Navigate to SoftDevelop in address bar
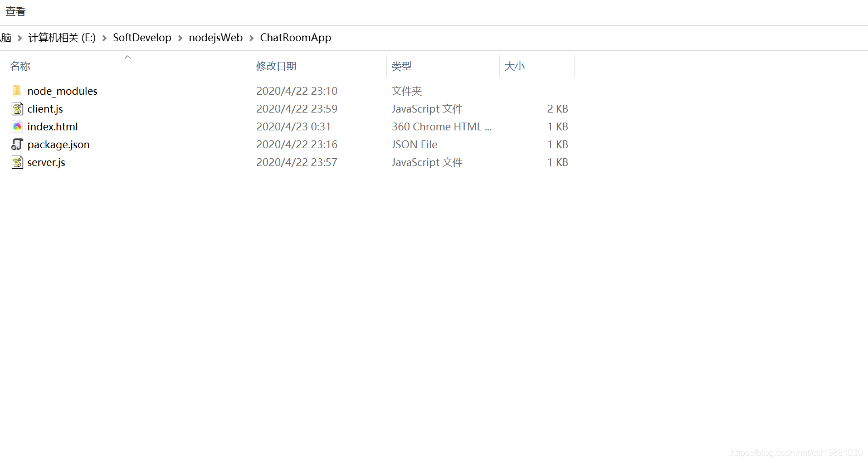868x463 pixels. click(x=142, y=38)
